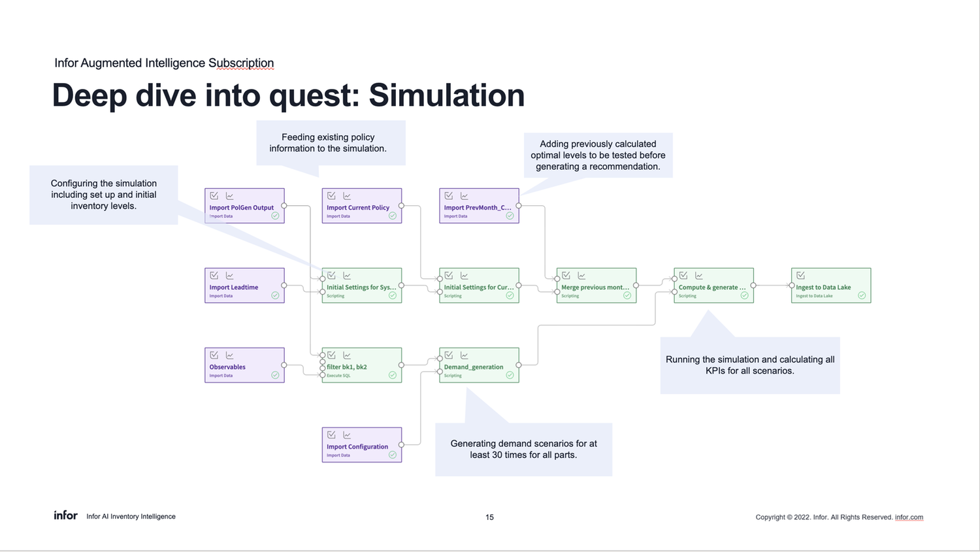The height and width of the screenshot is (552, 980).
Task: Select the checkbox icon on Ingest to Data Lake
Action: 801,274
